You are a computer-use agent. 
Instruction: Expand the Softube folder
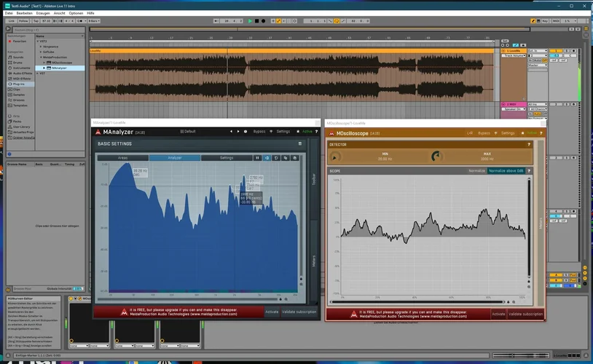pos(41,52)
